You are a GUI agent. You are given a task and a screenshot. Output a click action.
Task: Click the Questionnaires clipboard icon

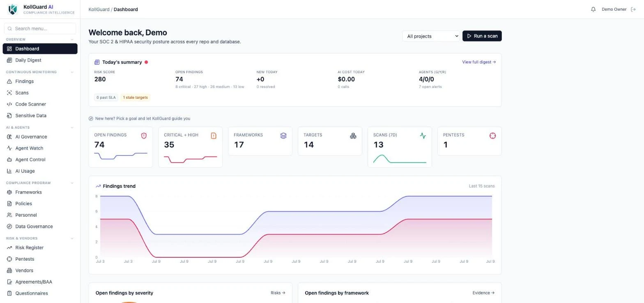tap(9, 294)
